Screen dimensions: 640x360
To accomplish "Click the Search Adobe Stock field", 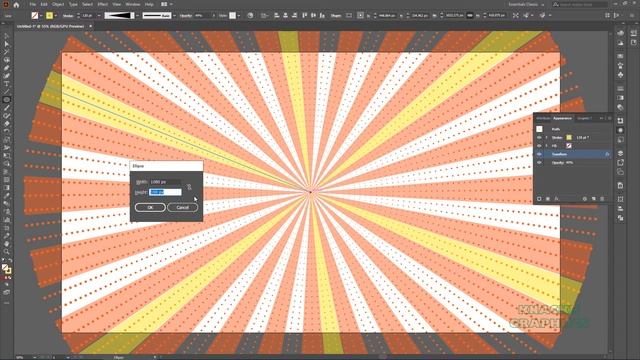I will (x=580, y=4).
